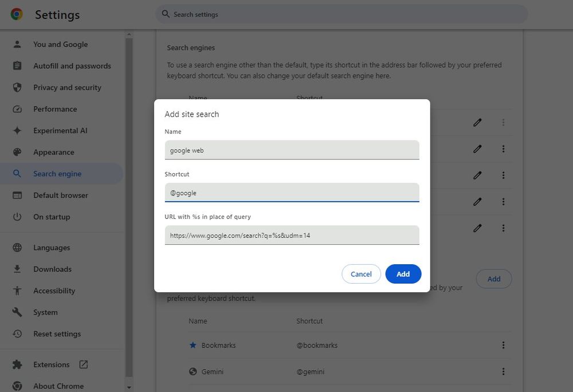Open the three-dot menu for Gemini row
The width and height of the screenshot is (573, 392).
click(503, 371)
